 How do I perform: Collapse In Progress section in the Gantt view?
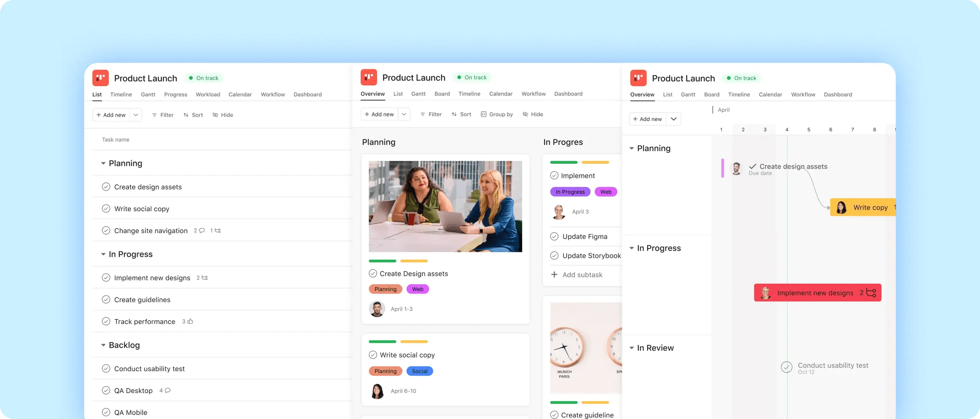pos(632,248)
